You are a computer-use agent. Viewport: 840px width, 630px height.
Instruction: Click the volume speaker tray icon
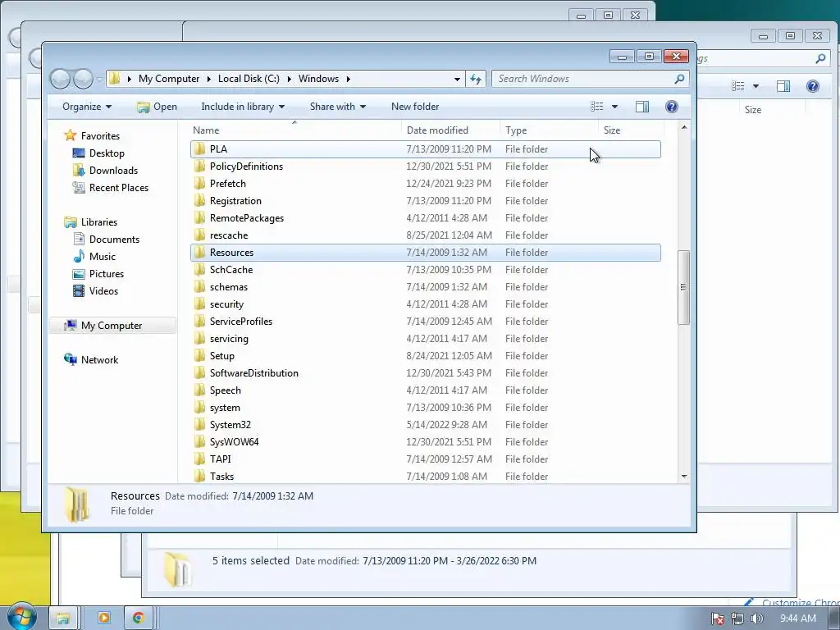(756, 619)
